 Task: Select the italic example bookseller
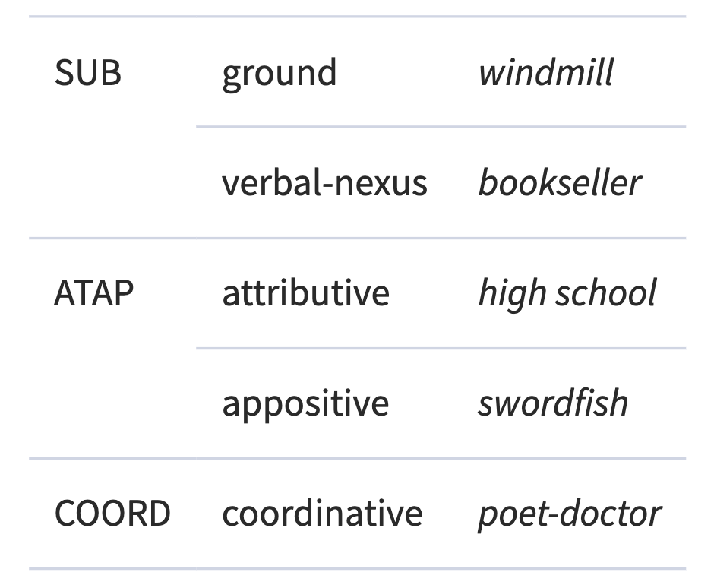[559, 183]
